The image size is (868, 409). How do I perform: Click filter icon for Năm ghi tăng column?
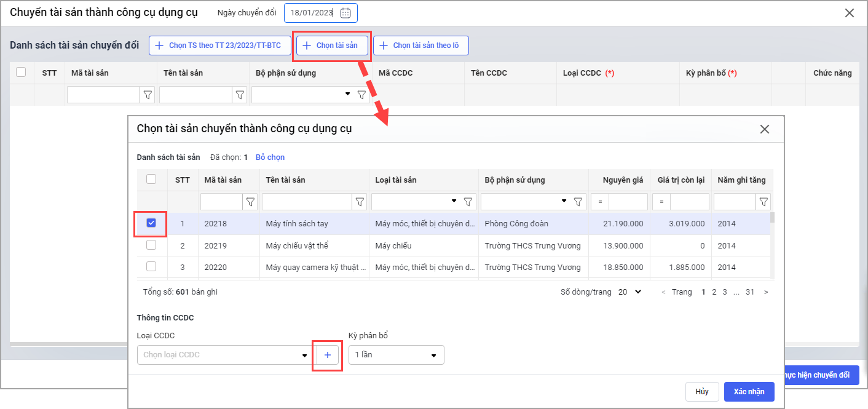tap(763, 202)
